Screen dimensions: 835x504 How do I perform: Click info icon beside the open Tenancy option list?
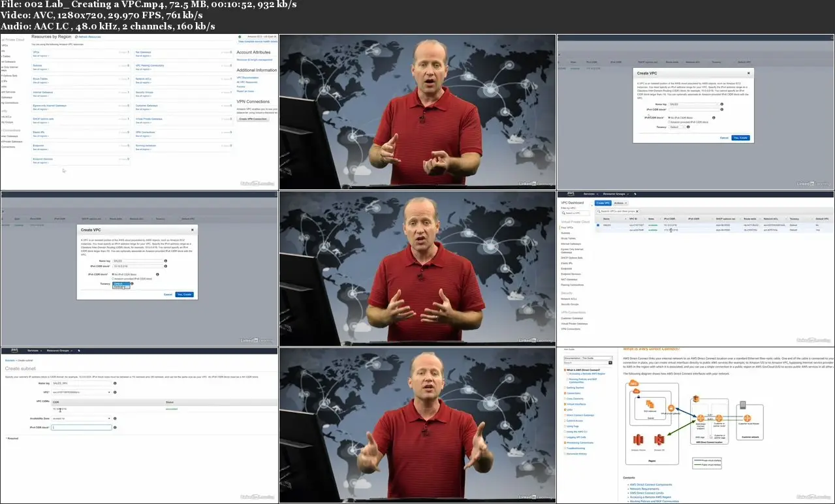[133, 284]
